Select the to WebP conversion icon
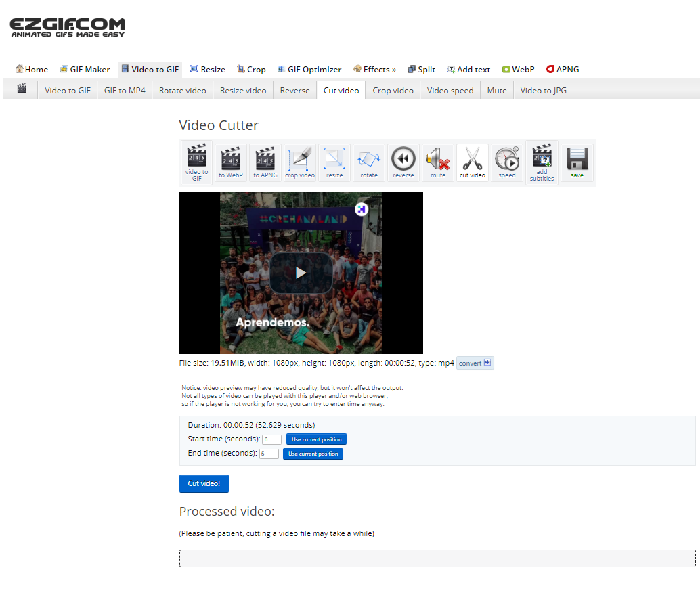The width and height of the screenshot is (700, 595). click(x=231, y=162)
